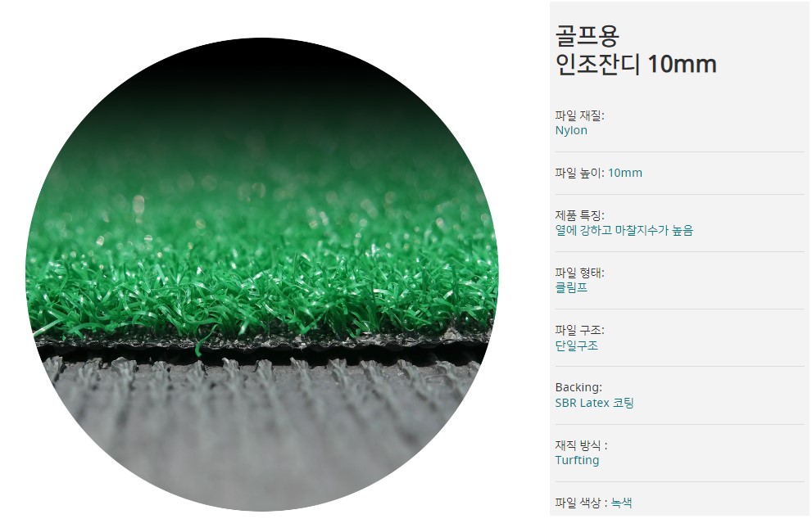Click the 재직 방식 label
The height and width of the screenshot is (519, 812).
[581, 445]
